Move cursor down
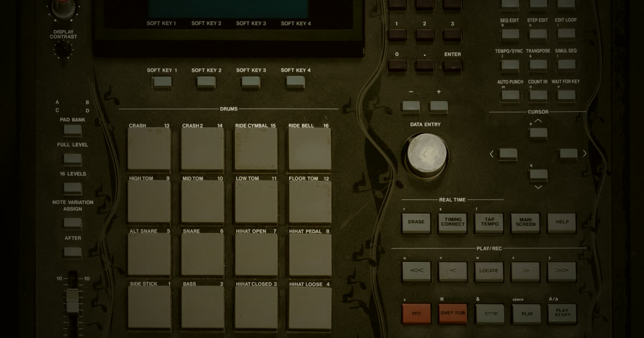 pos(538,175)
